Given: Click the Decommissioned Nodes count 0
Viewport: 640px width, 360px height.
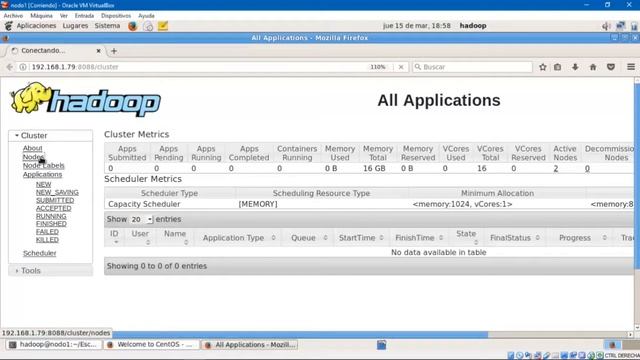Looking at the screenshot, I should coord(587,169).
